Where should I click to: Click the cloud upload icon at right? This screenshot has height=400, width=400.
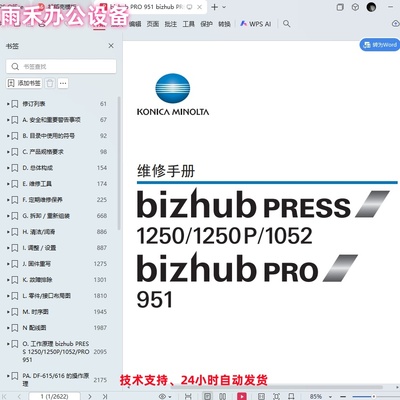[395, 24]
